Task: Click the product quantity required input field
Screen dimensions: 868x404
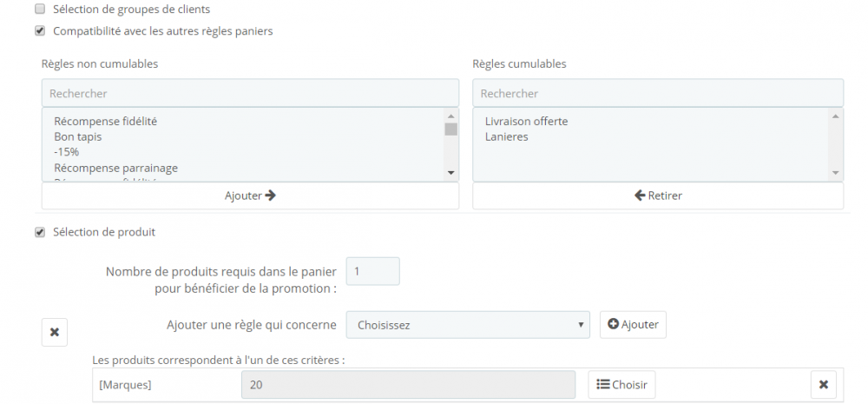Action: [x=372, y=271]
